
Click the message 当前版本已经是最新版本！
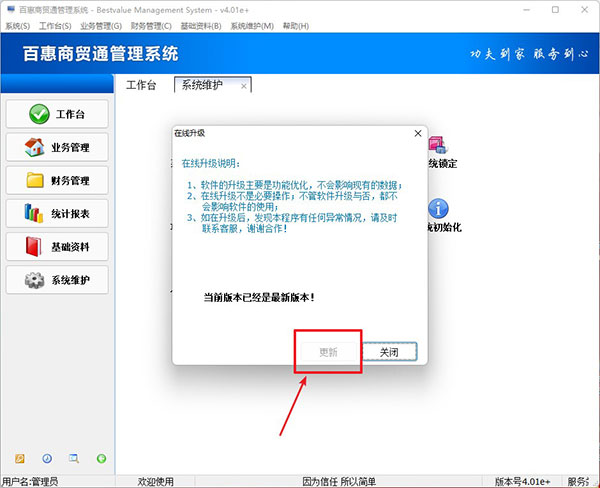point(259,297)
